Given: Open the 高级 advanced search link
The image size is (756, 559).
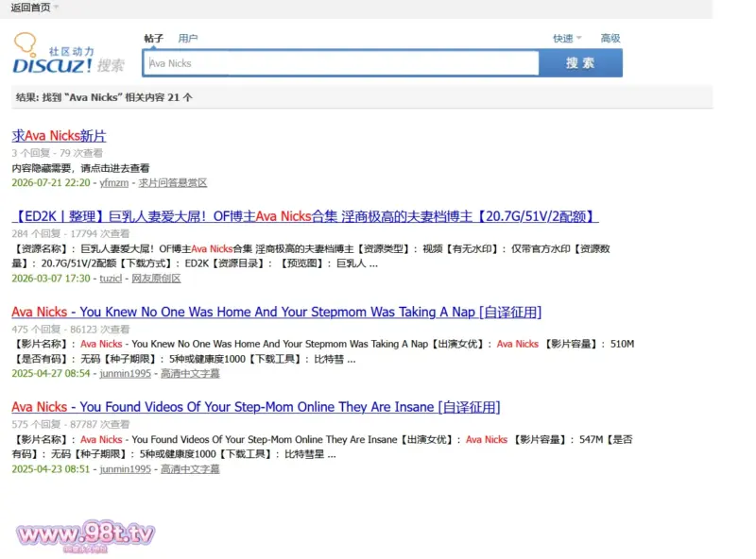Looking at the screenshot, I should [x=610, y=38].
